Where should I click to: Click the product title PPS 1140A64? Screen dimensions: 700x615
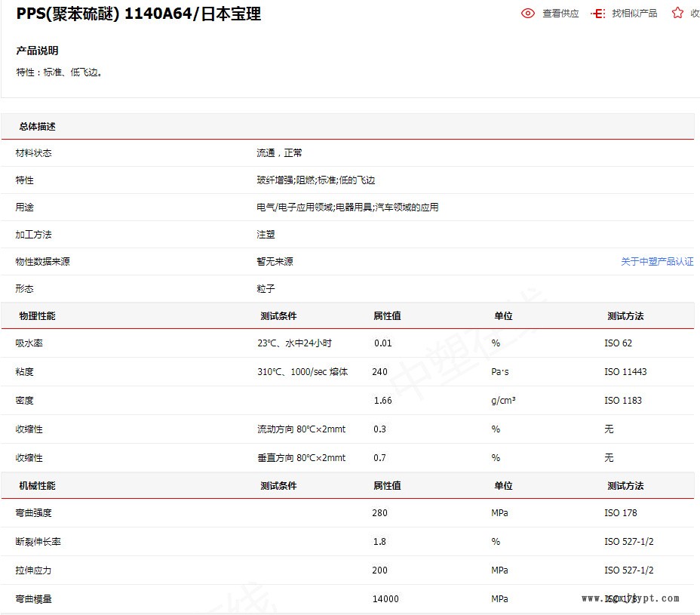139,14
